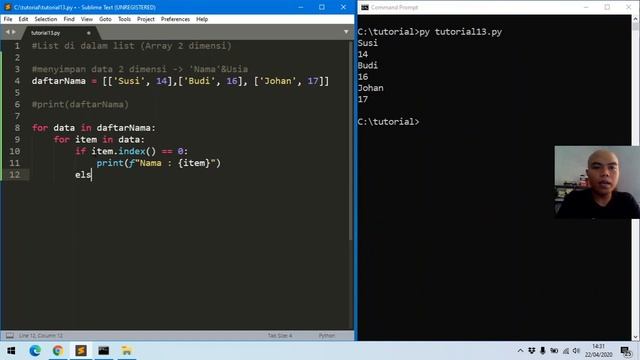Viewport: 640px width, 360px height.
Task: Open Microsoft Edge from taskbar
Action: pos(35,351)
